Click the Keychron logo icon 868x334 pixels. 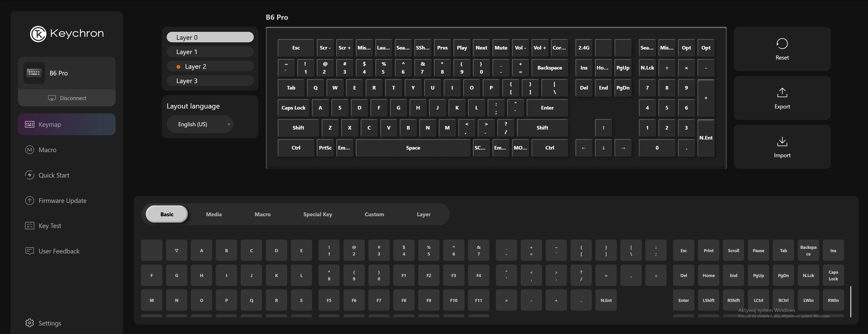pyautogui.click(x=38, y=34)
